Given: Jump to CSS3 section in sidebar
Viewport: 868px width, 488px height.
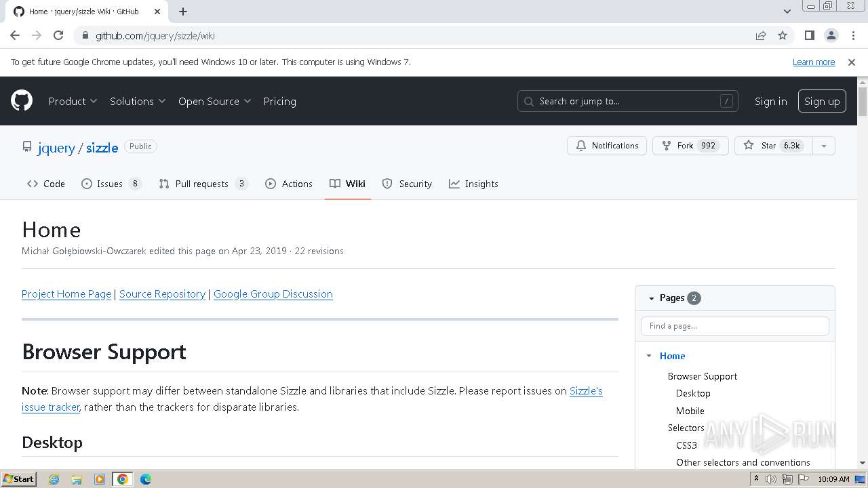Looking at the screenshot, I should (x=686, y=445).
